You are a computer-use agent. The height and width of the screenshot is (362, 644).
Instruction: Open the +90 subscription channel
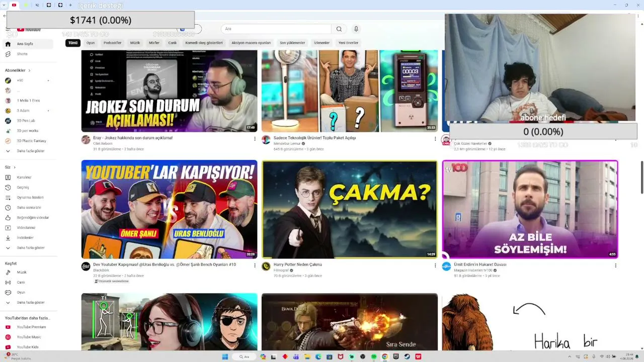[x=20, y=80]
